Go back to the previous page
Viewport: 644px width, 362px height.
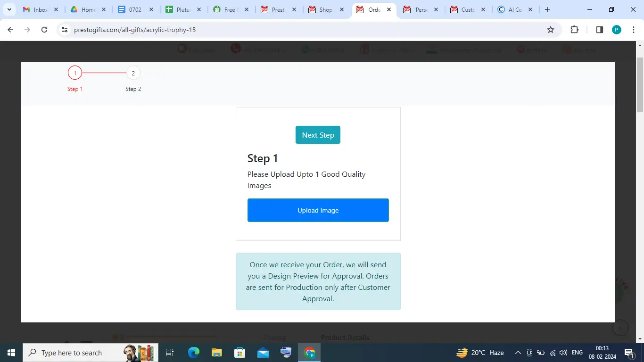click(x=10, y=30)
